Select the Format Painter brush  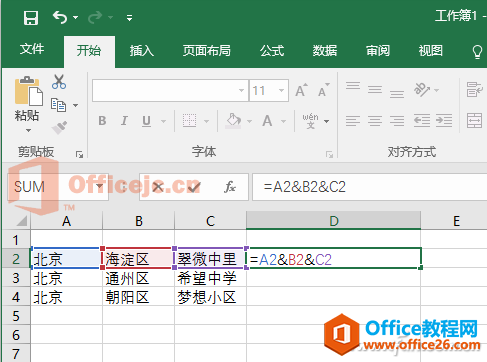pyautogui.click(x=59, y=128)
